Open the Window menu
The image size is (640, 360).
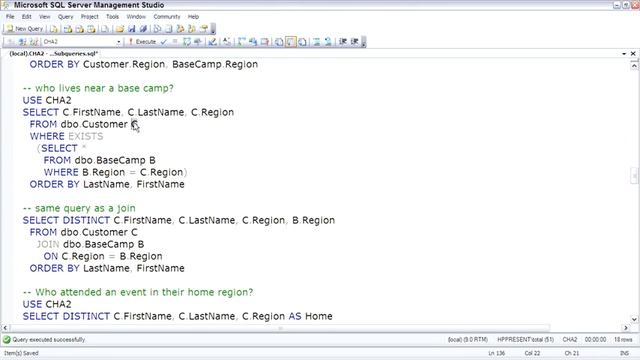click(136, 17)
